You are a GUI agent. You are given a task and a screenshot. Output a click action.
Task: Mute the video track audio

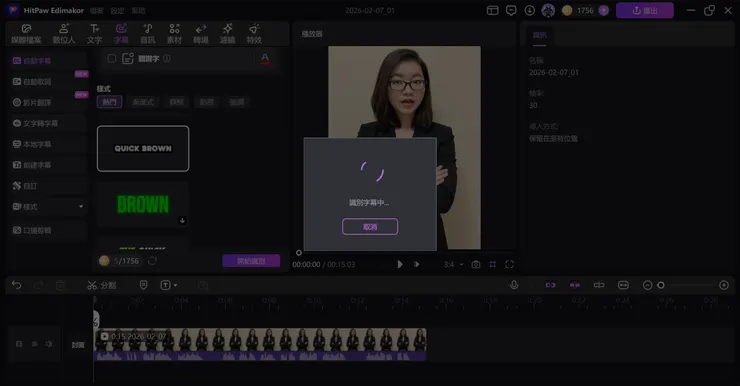click(x=49, y=344)
